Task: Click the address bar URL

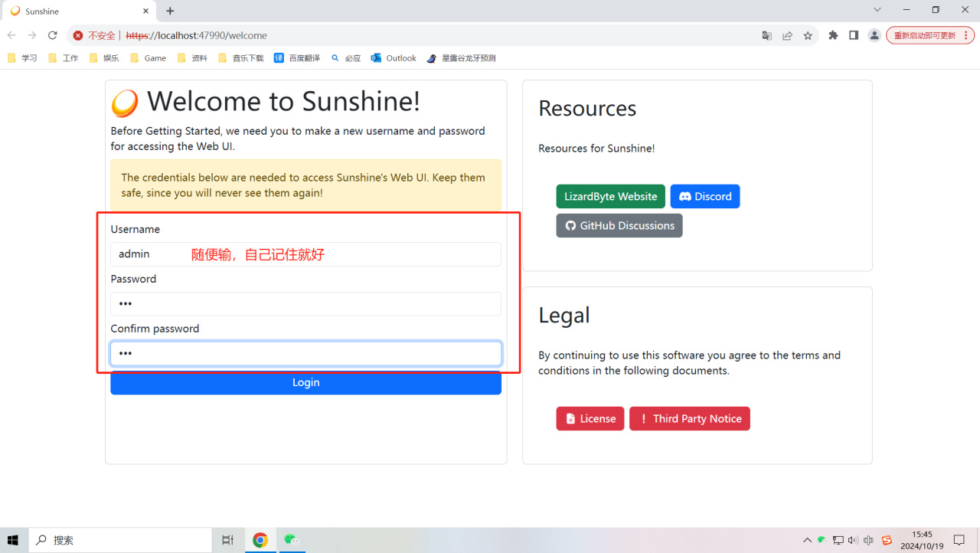Action: click(x=196, y=35)
